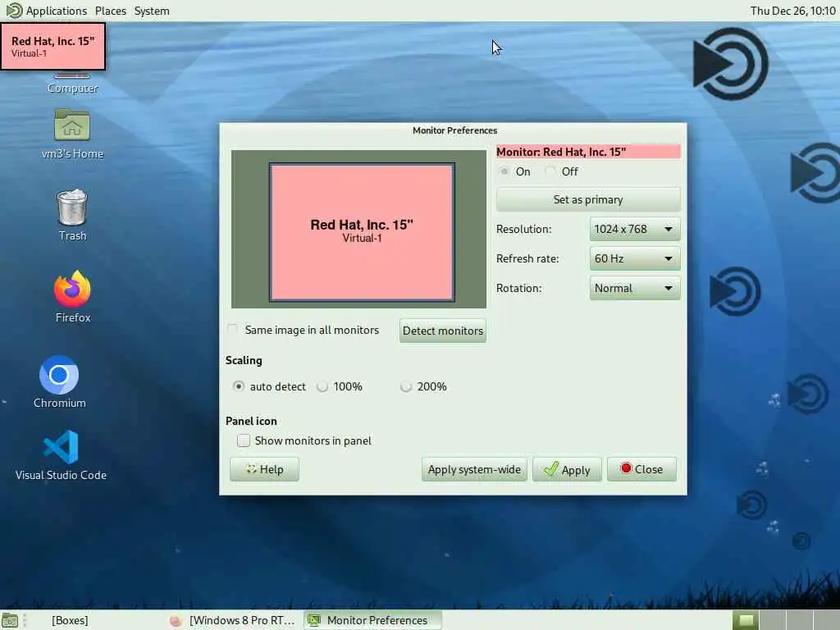Open the Applications menu
This screenshot has width=840, height=630.
click(x=56, y=11)
